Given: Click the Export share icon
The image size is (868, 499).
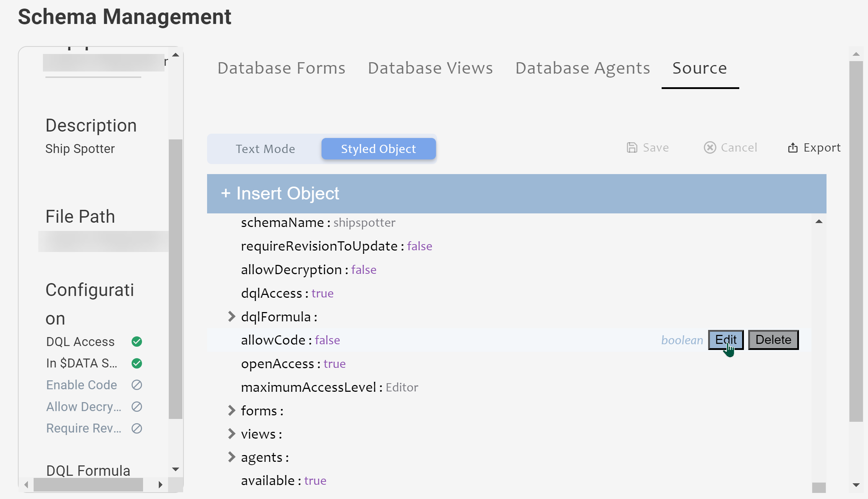Looking at the screenshot, I should [x=793, y=148].
